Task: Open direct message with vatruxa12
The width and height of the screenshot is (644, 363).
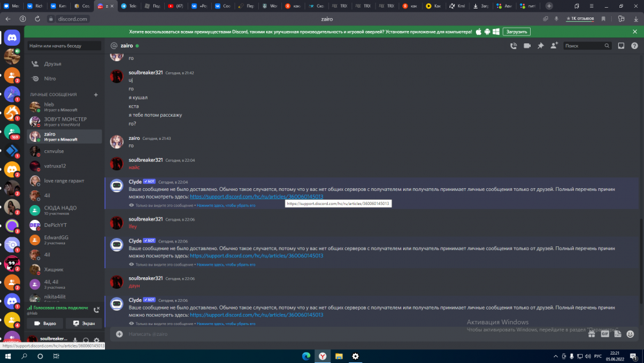Action: [64, 166]
